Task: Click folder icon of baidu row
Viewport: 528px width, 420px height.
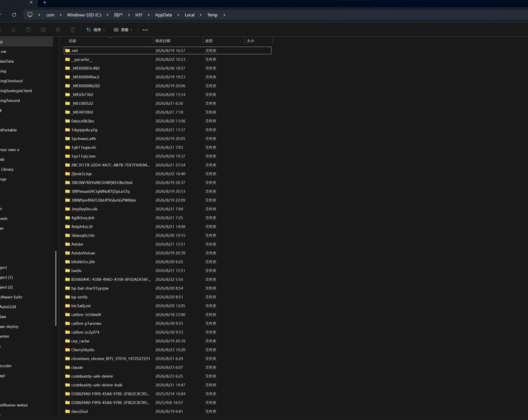Action: point(68,271)
